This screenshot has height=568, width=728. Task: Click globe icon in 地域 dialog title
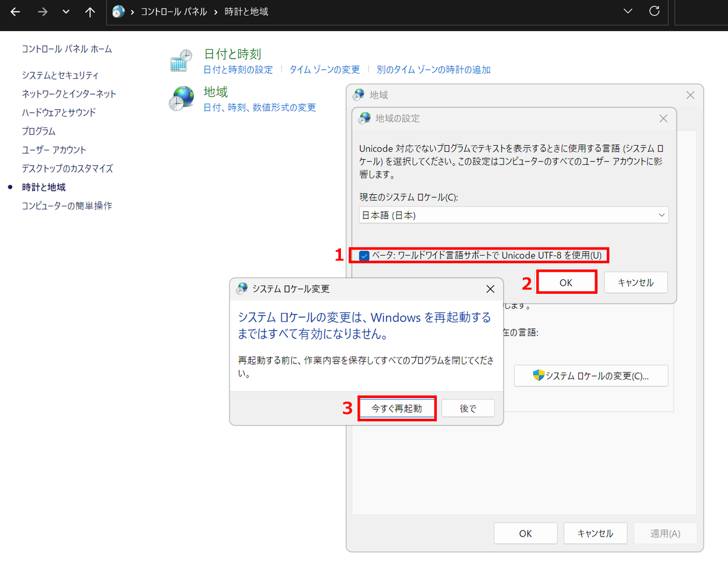359,95
